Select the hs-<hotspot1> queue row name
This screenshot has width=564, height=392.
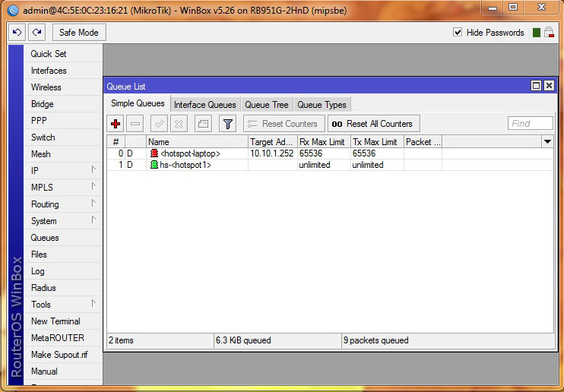tap(185, 165)
